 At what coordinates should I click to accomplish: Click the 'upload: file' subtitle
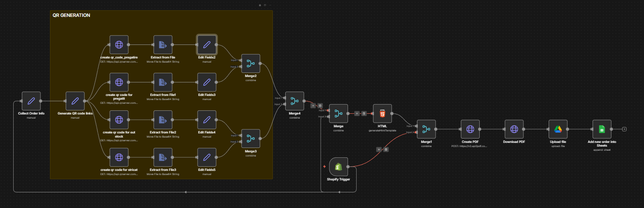558,146
